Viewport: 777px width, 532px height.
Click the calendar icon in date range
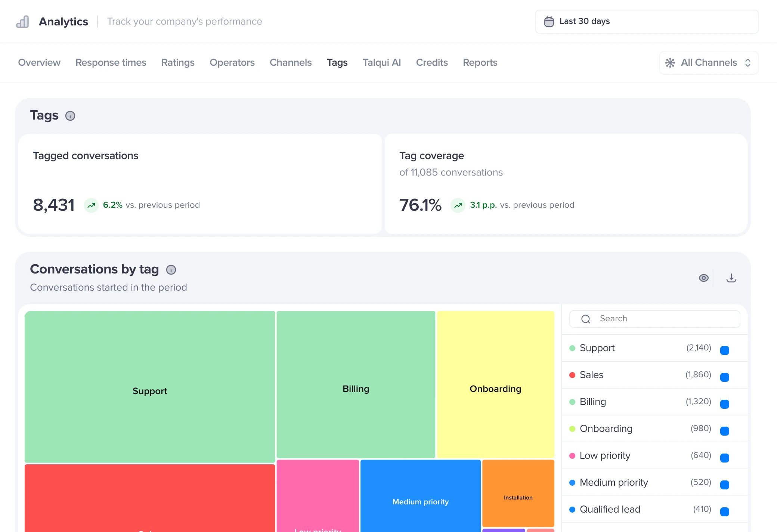coord(549,22)
